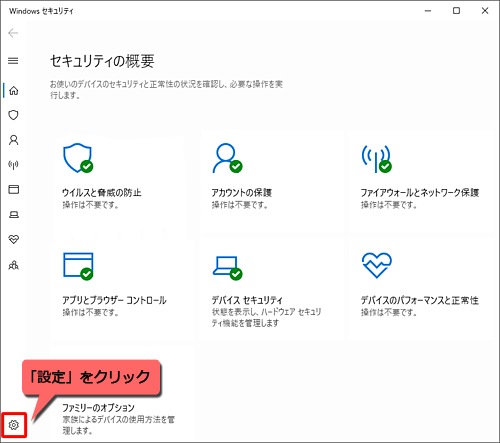This screenshot has height=443, width=500.
Task: Open ファミリーのオプション title
Action: 98,408
